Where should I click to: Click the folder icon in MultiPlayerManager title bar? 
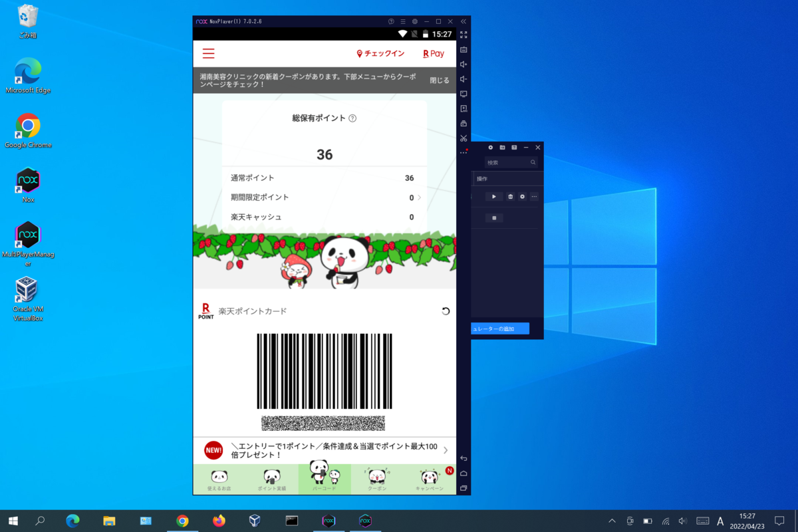pyautogui.click(x=503, y=147)
